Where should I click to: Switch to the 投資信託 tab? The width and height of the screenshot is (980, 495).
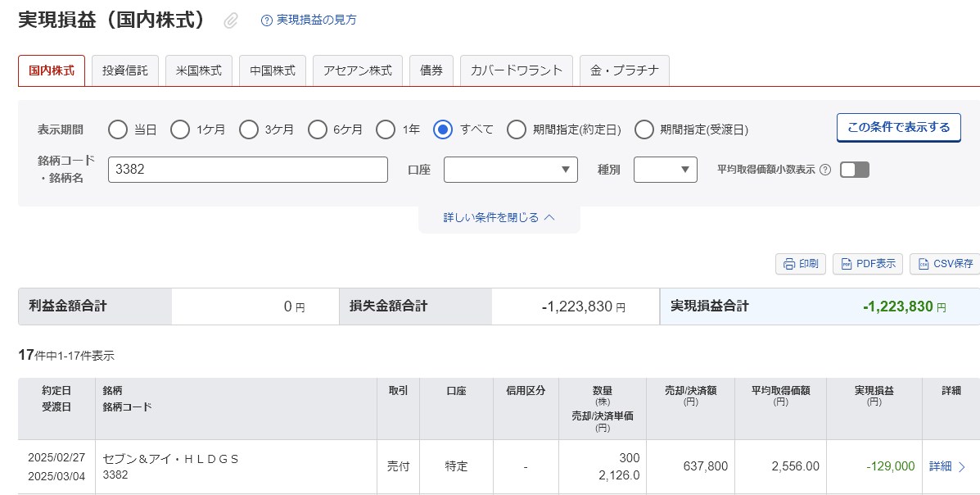pyautogui.click(x=125, y=70)
